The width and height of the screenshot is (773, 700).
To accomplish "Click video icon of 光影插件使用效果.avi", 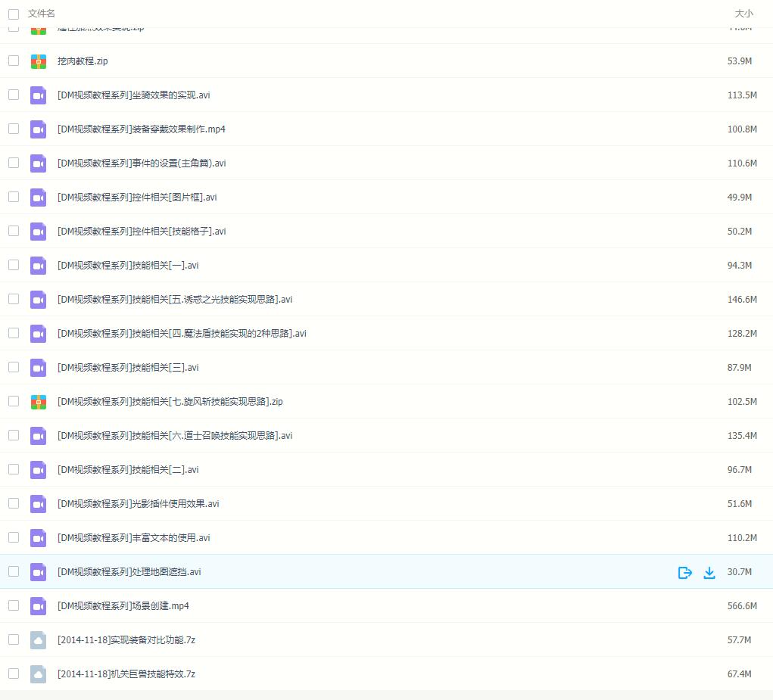I will click(39, 503).
